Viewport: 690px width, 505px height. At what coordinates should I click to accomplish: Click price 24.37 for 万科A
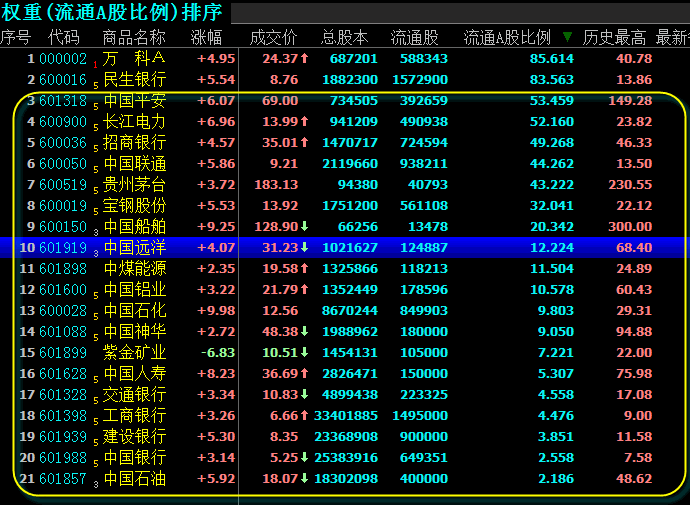click(x=280, y=59)
